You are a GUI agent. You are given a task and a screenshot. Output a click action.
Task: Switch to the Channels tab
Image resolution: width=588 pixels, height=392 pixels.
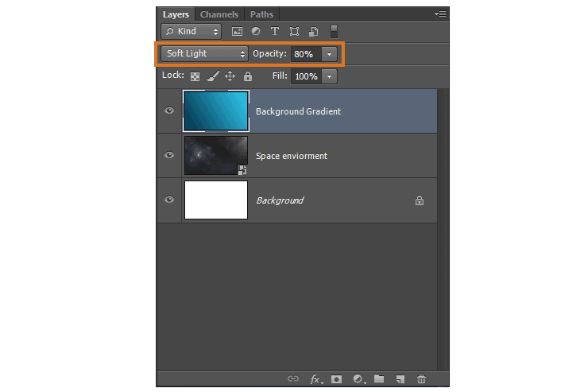tap(219, 14)
